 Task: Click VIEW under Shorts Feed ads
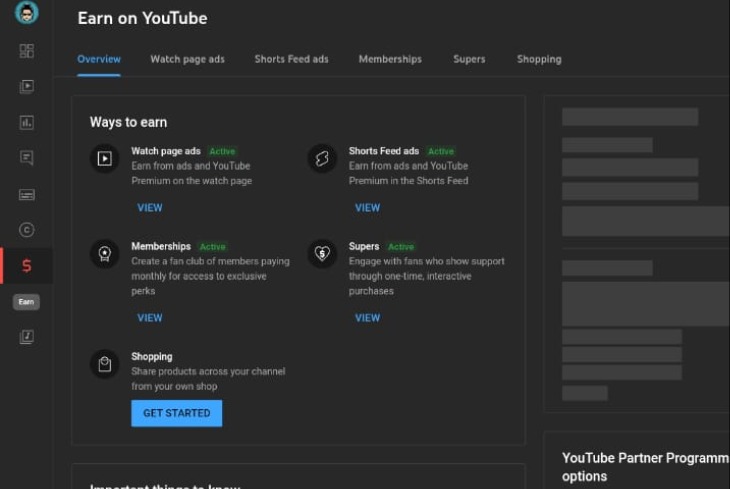(x=368, y=208)
